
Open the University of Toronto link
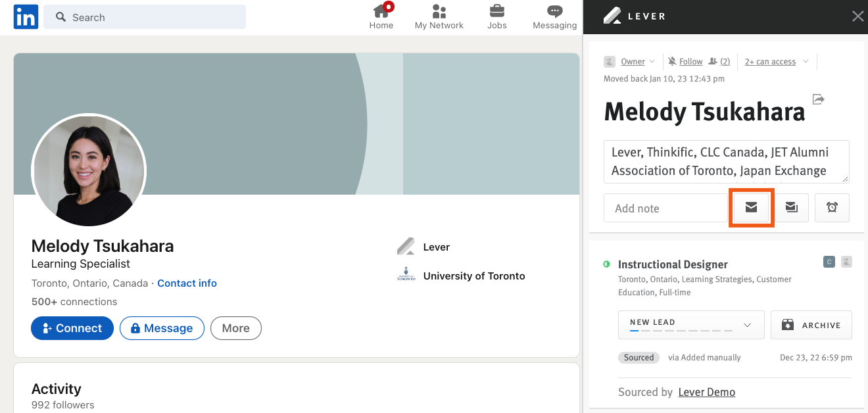tap(474, 276)
